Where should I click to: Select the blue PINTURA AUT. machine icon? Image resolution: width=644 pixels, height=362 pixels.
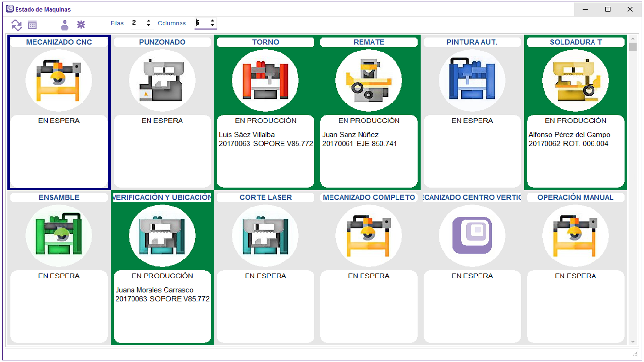pyautogui.click(x=472, y=80)
